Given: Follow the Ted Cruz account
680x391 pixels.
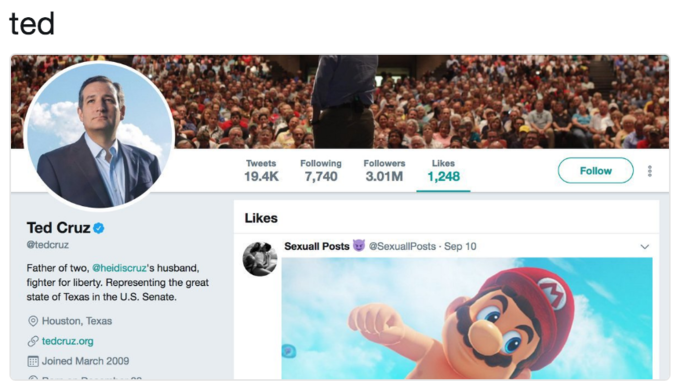Looking at the screenshot, I should 595,171.
